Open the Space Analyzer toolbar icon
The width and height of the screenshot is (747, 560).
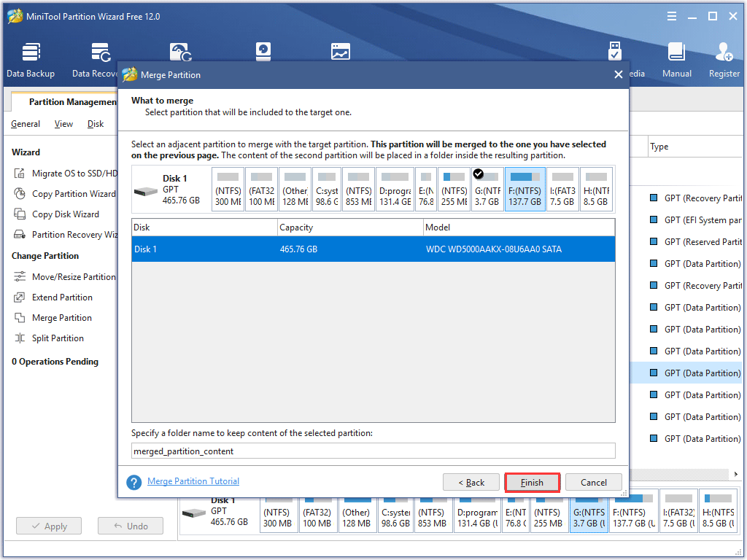tap(341, 52)
